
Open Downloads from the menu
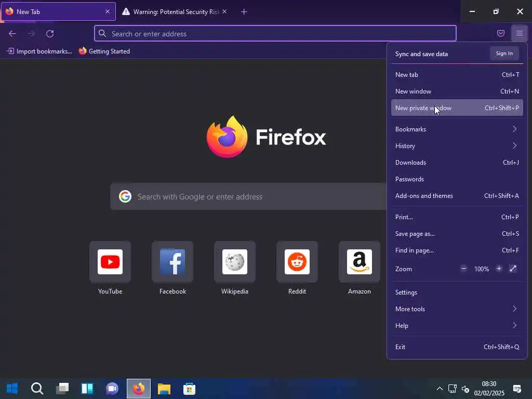pyautogui.click(x=457, y=162)
